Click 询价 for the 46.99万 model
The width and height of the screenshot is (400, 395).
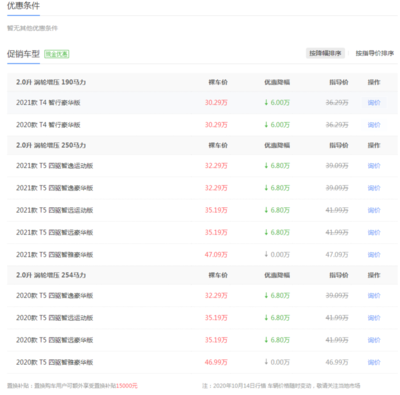tap(374, 363)
